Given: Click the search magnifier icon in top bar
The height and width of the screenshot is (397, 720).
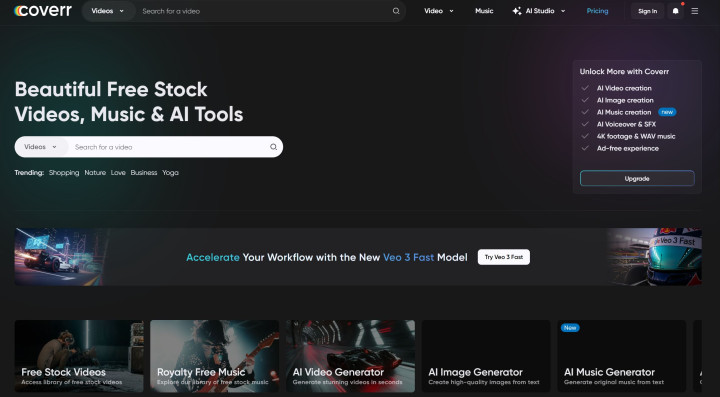Looking at the screenshot, I should [x=396, y=11].
